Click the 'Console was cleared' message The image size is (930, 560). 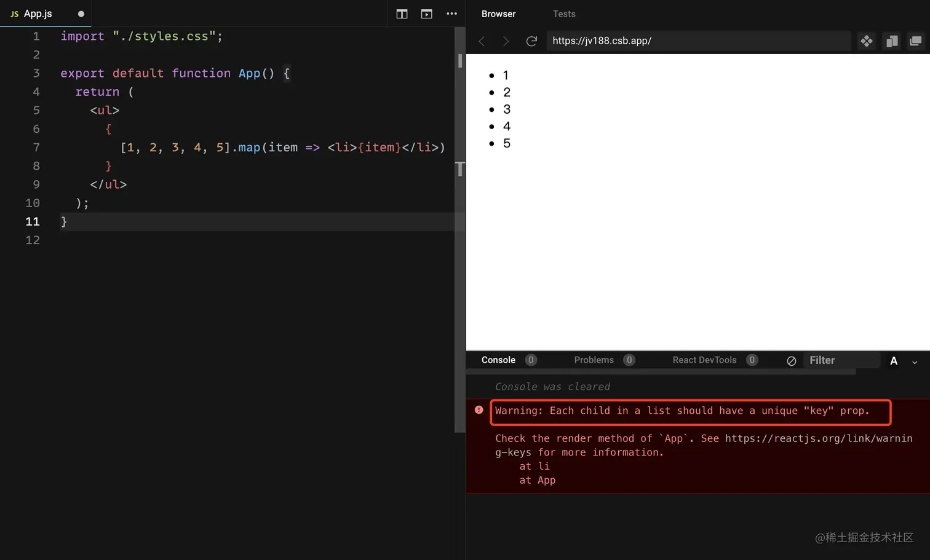(552, 387)
